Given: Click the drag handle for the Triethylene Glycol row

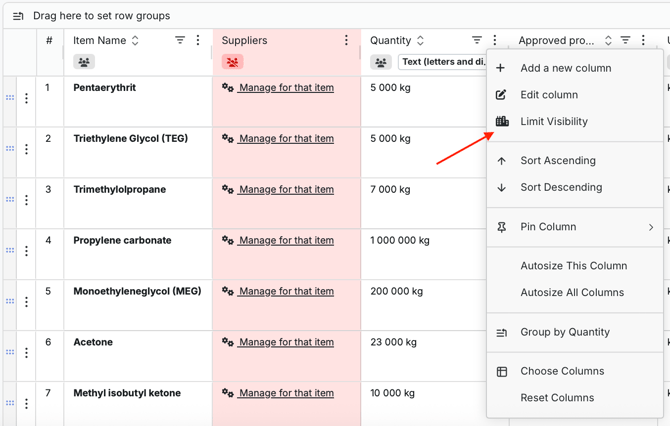Looking at the screenshot, I should click(x=10, y=148).
